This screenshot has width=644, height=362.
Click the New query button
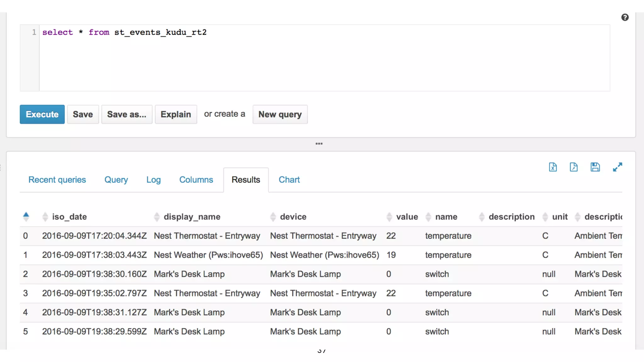(x=280, y=114)
